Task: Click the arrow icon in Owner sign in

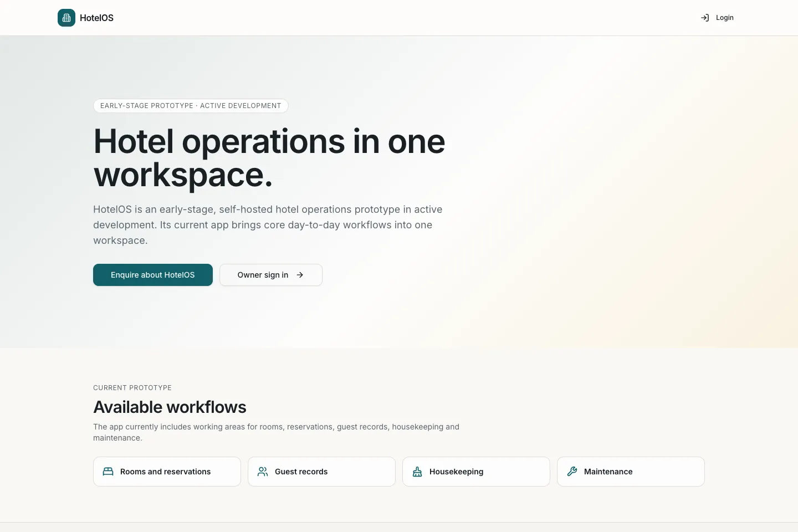Action: click(x=300, y=275)
